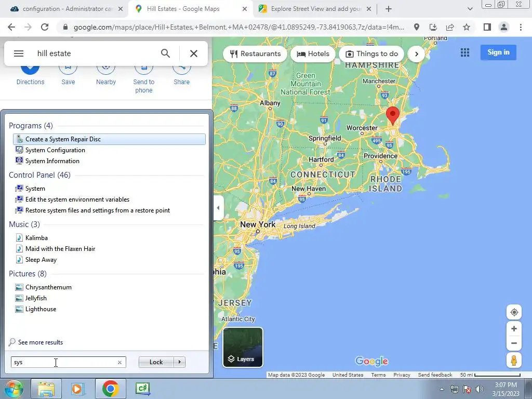
Task: Click the Send feedback link
Action: point(435,375)
